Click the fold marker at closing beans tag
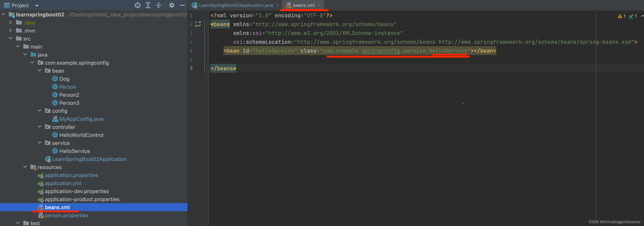 tap(208, 68)
